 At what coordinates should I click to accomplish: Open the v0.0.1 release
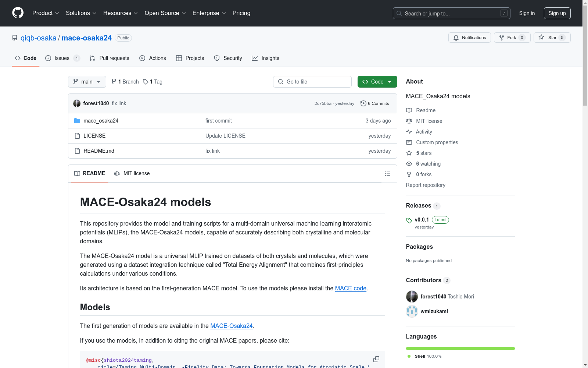coord(422,220)
